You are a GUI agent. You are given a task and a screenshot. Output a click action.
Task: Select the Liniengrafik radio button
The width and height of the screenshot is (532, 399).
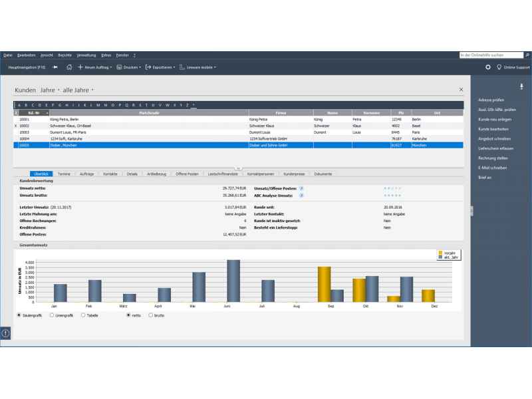(52, 315)
